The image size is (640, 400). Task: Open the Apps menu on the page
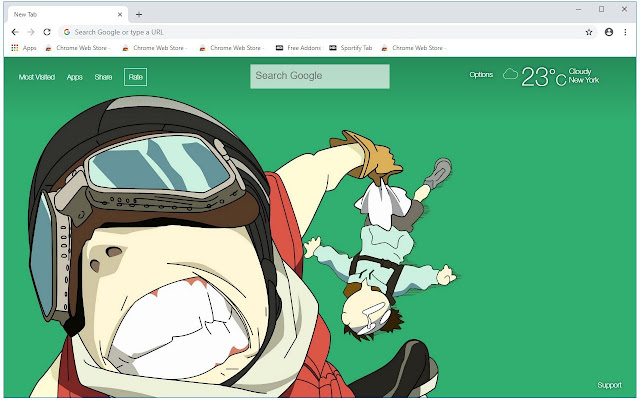(75, 77)
